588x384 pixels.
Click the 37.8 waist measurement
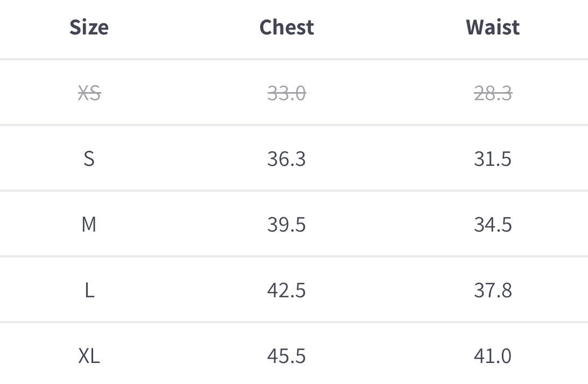(493, 290)
